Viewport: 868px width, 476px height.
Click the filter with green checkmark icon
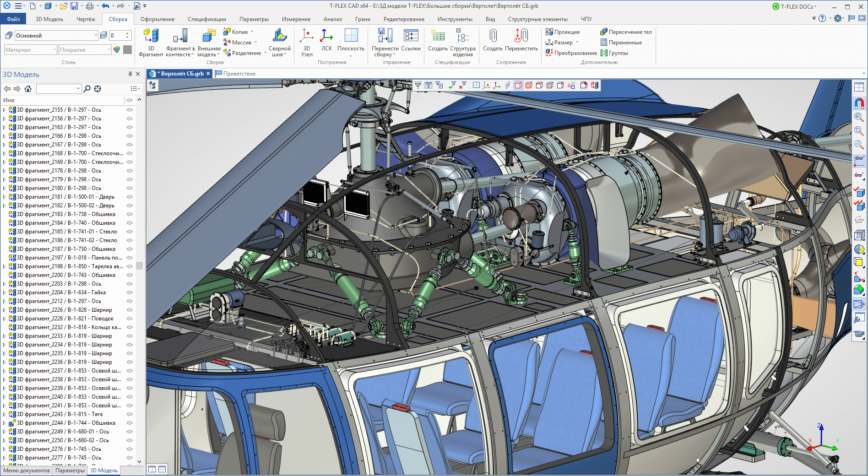[452, 85]
